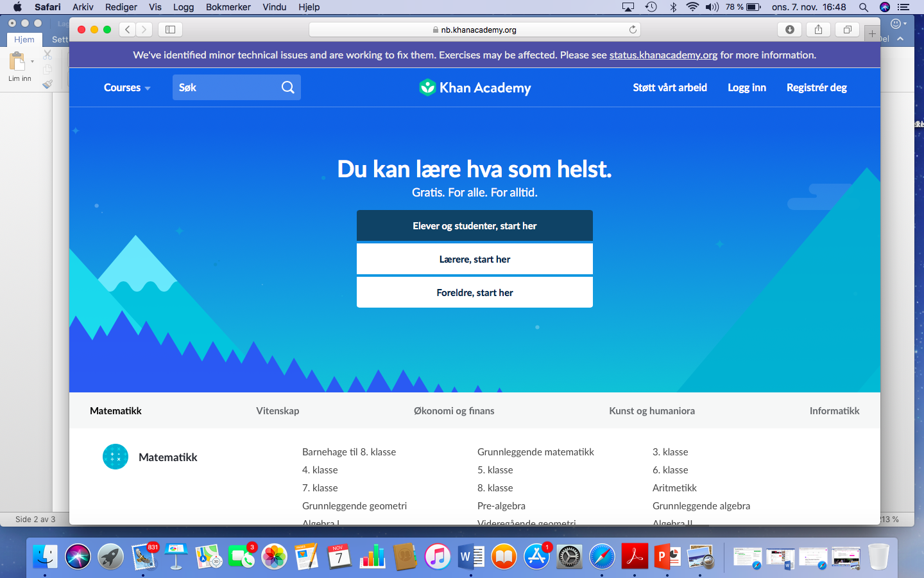The width and height of the screenshot is (924, 578).
Task: Click Lærere, start her button
Action: click(475, 259)
